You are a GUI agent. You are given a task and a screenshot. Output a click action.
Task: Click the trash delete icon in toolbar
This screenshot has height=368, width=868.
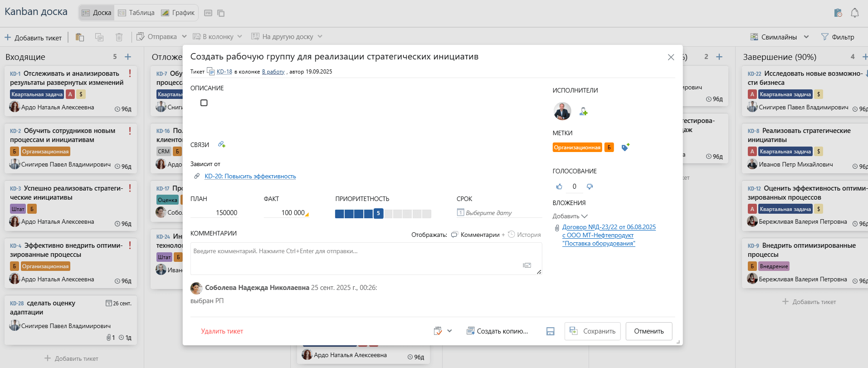[x=119, y=37]
